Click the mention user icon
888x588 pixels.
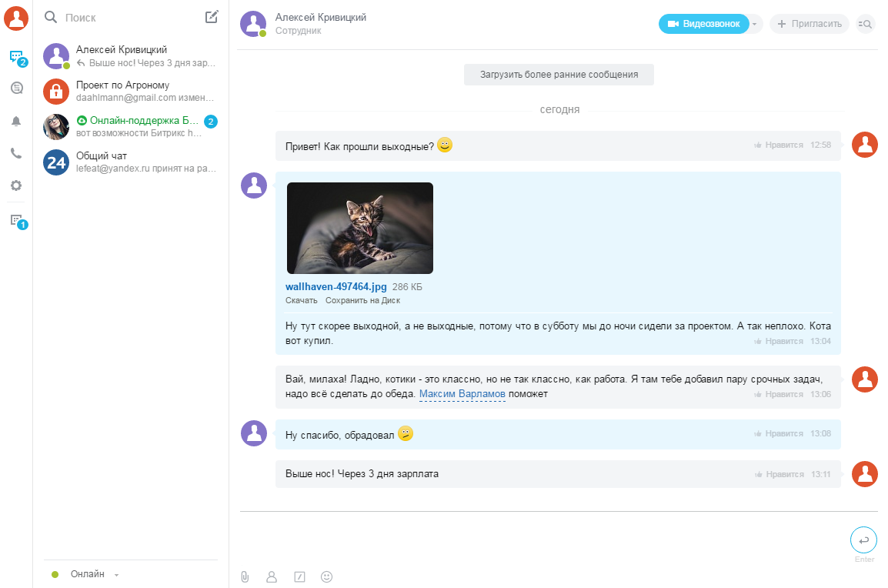[271, 576]
